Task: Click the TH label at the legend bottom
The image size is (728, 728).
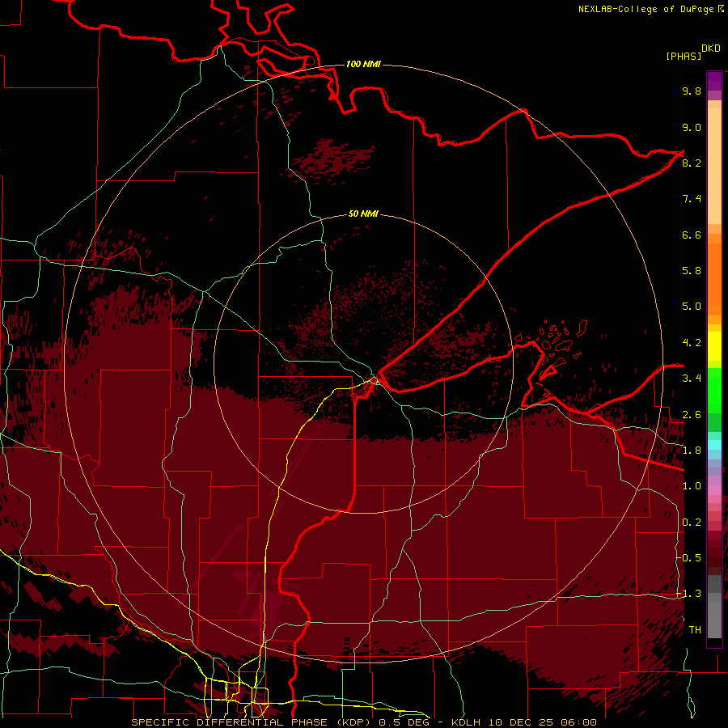Action: coord(695,630)
